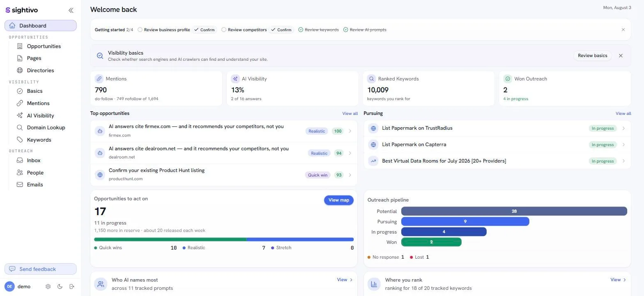The width and height of the screenshot is (644, 296).
Task: Click the View map button
Action: tap(339, 200)
